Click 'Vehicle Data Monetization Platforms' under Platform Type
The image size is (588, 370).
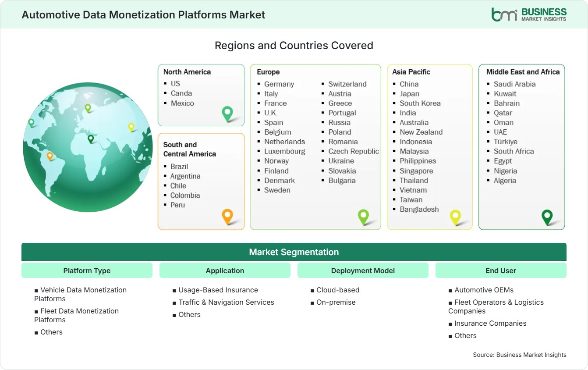coord(81,295)
